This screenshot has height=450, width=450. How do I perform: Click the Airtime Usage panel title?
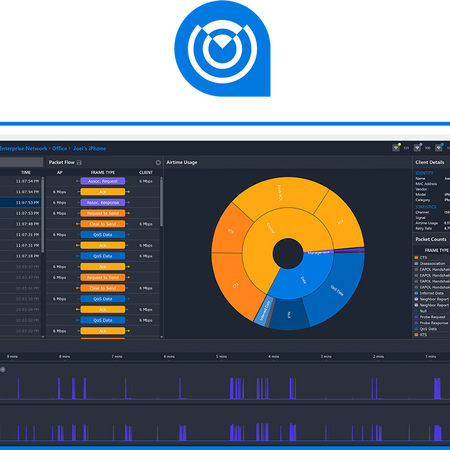pos(182,162)
